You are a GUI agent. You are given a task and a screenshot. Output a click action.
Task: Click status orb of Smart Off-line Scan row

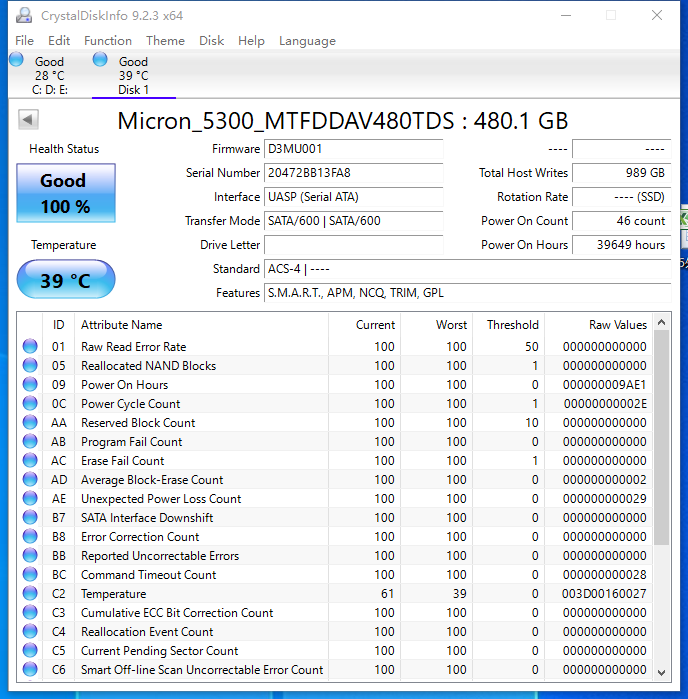click(x=30, y=670)
